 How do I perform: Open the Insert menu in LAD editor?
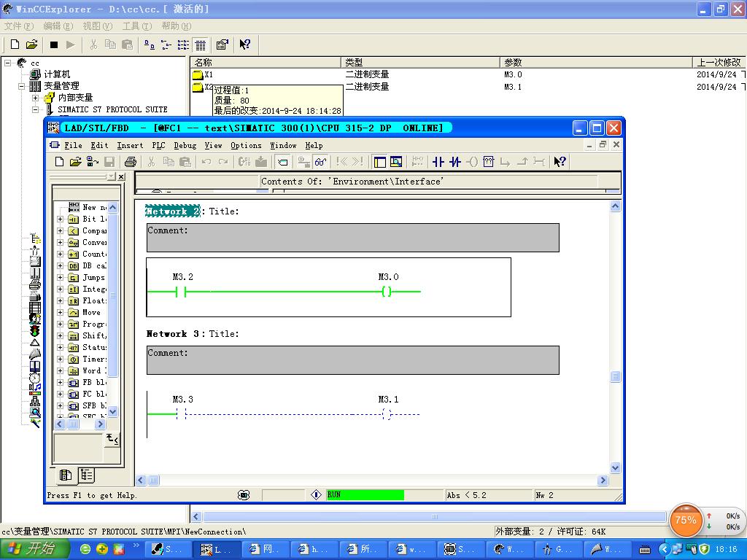click(130, 145)
